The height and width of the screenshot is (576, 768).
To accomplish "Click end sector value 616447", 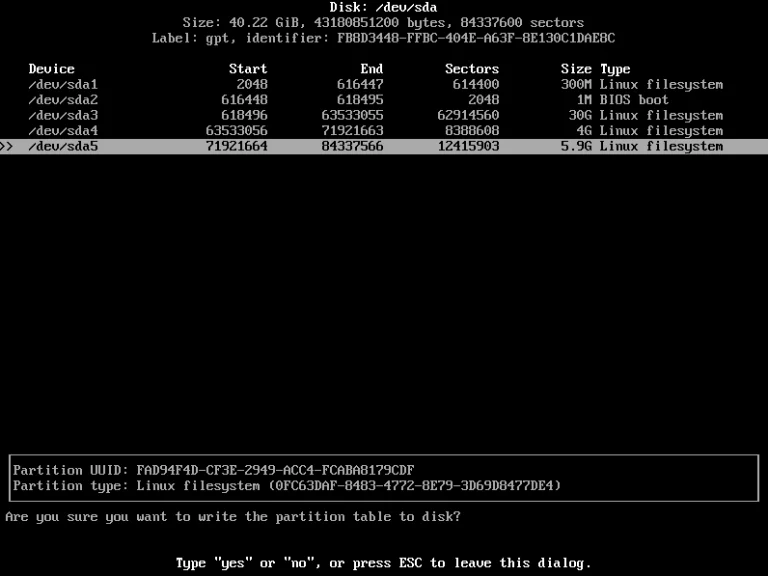I will [x=360, y=84].
